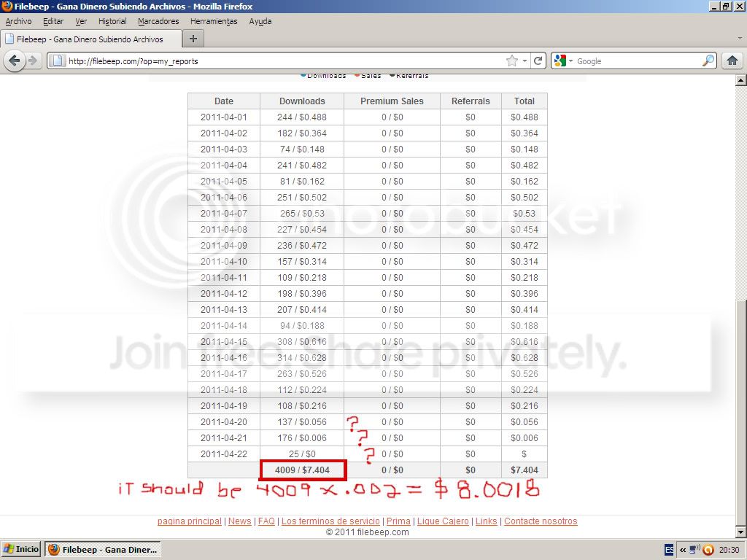Open the home page icon
Viewport: 747px width, 560px height.
(732, 61)
